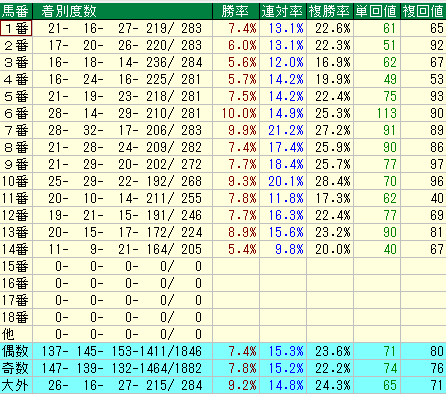
Task: Select the 偶数 summary row label
Action: 16,351
